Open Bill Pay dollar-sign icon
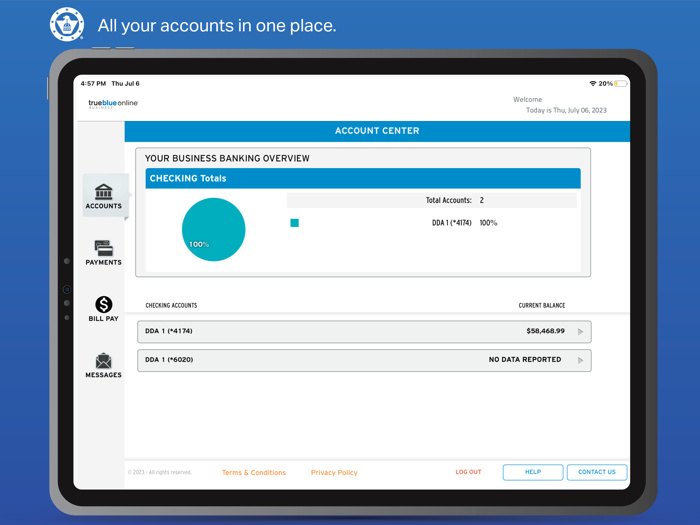The image size is (700, 525). tap(104, 304)
